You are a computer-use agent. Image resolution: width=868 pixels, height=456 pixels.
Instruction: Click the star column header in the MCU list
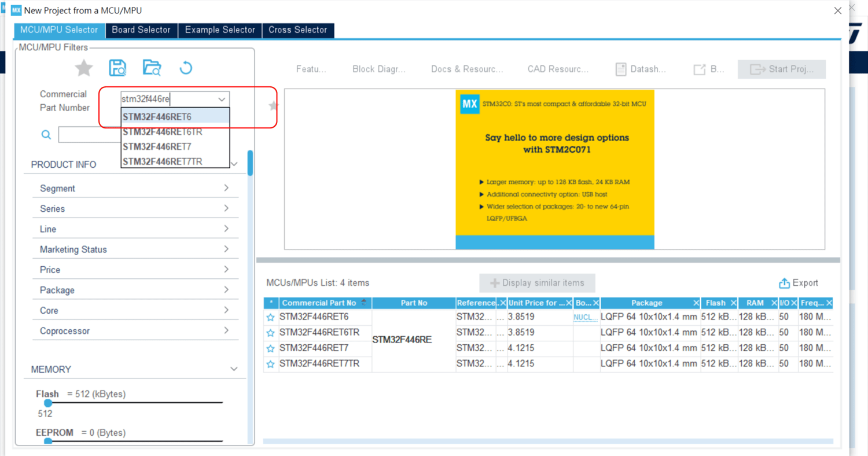pyautogui.click(x=271, y=303)
